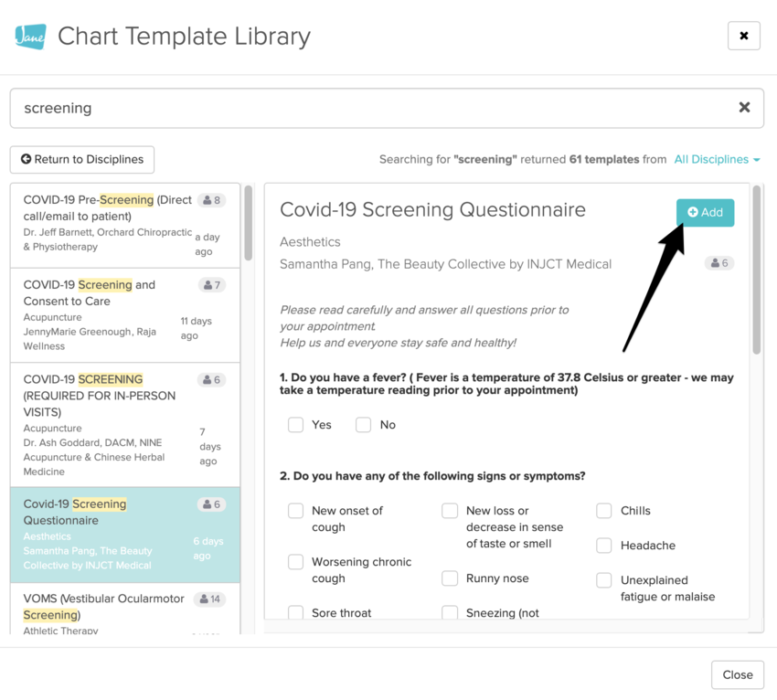Check the Yes box for fever

[295, 425]
